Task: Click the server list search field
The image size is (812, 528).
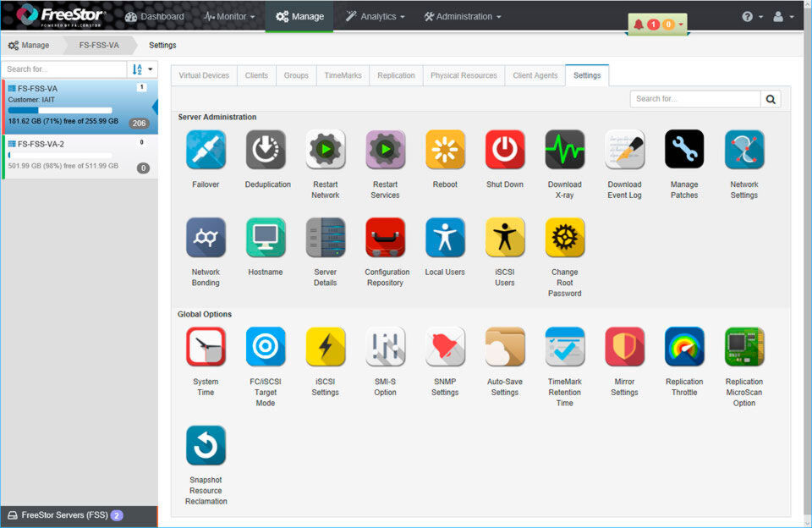Action: coord(64,69)
